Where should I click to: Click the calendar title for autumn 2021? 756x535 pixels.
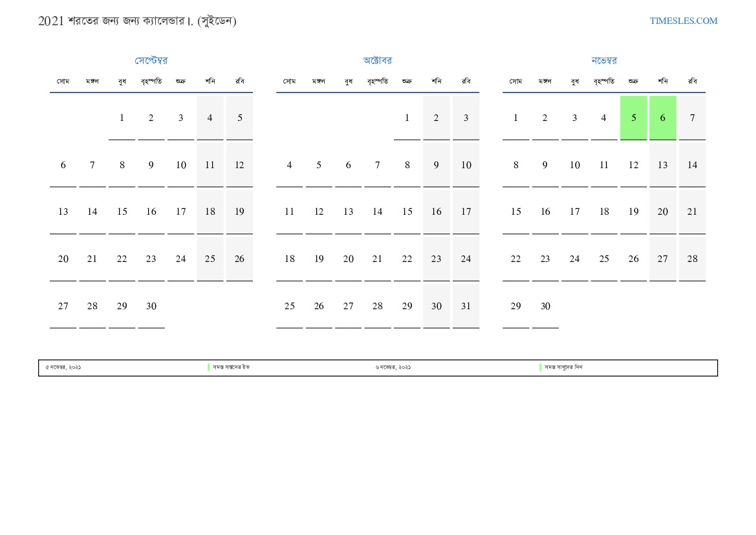click(137, 21)
